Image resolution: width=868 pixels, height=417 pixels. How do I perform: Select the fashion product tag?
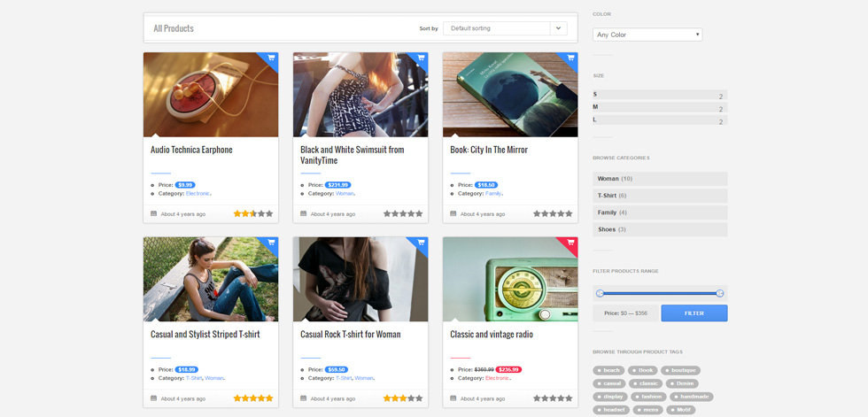coord(649,397)
